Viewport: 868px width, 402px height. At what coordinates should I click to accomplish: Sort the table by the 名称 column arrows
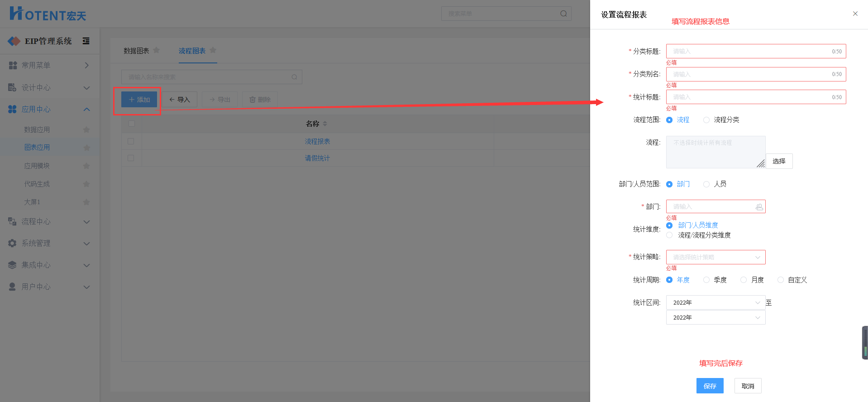(x=325, y=124)
